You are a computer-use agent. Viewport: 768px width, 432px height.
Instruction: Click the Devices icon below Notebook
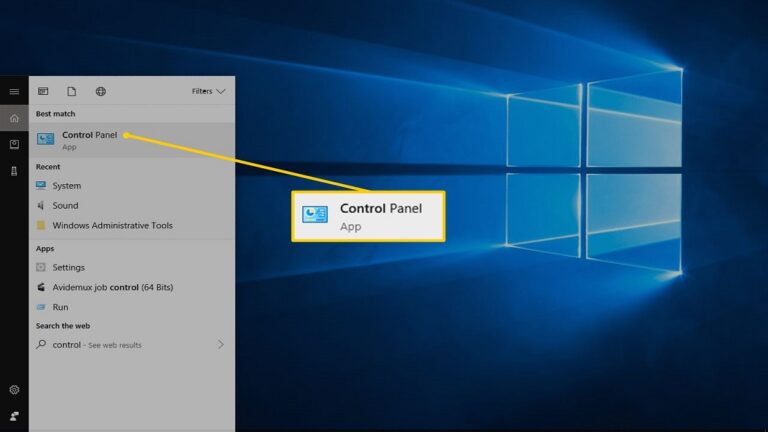(14, 171)
